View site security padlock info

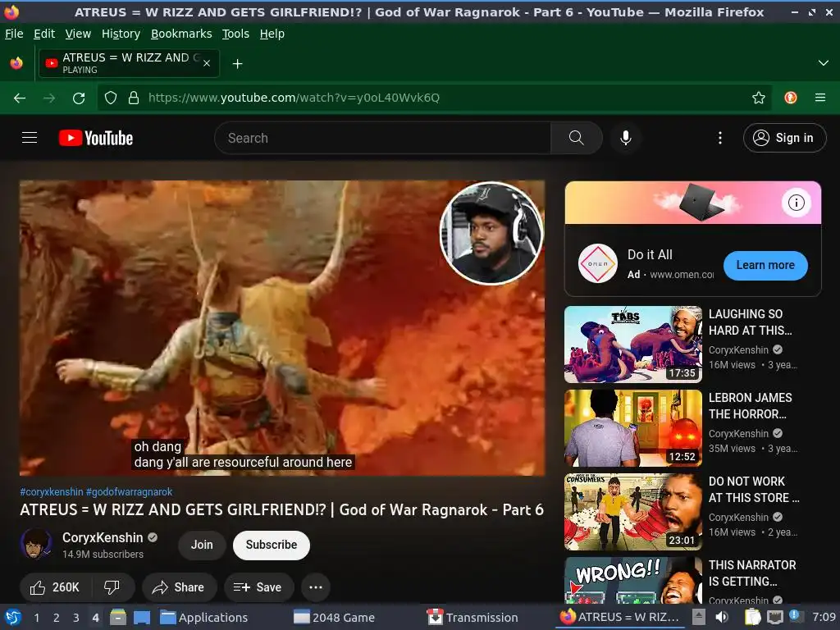(x=134, y=98)
